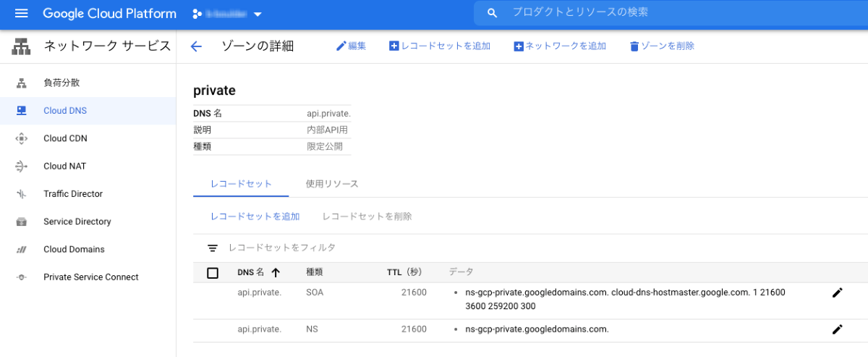Open the project selector dropdown arrow

[258, 14]
